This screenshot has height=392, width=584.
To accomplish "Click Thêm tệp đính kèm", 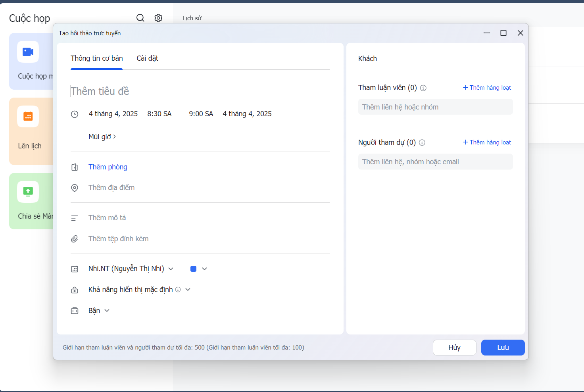I will (x=119, y=239).
